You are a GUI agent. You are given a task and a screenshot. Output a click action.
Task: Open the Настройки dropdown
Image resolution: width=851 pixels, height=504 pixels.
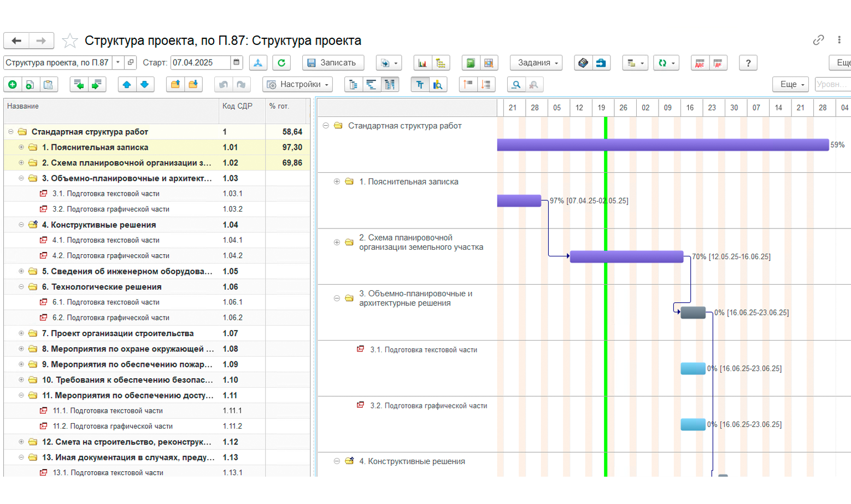(x=298, y=85)
